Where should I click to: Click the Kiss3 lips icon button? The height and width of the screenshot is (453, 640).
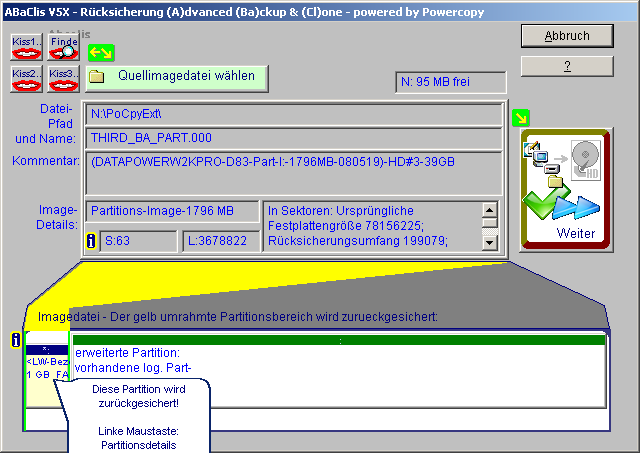coord(63,78)
